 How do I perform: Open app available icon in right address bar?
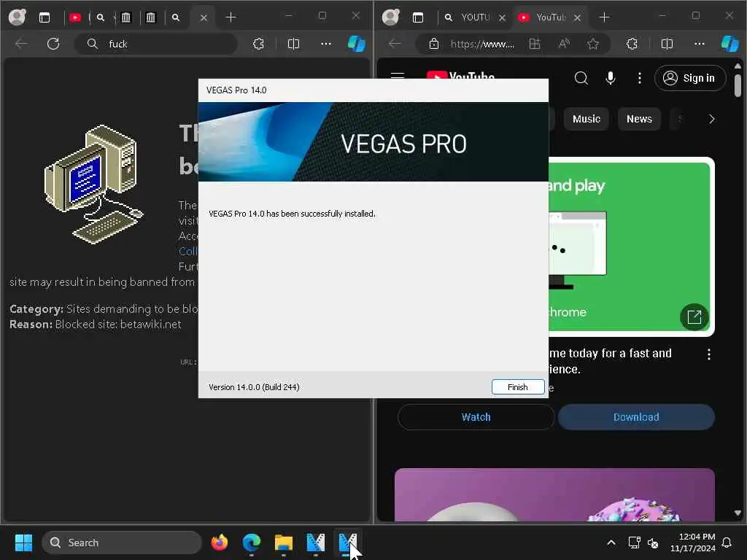tap(535, 44)
